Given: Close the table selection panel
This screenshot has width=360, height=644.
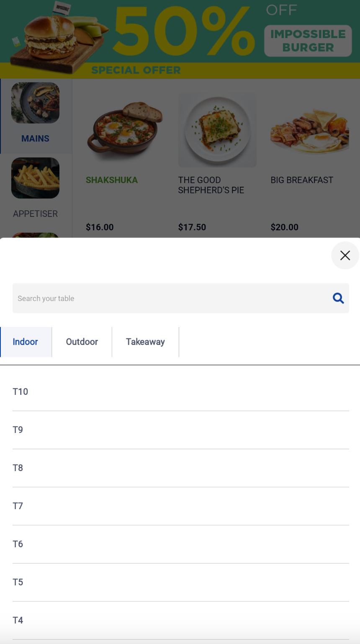Looking at the screenshot, I should tap(345, 255).
